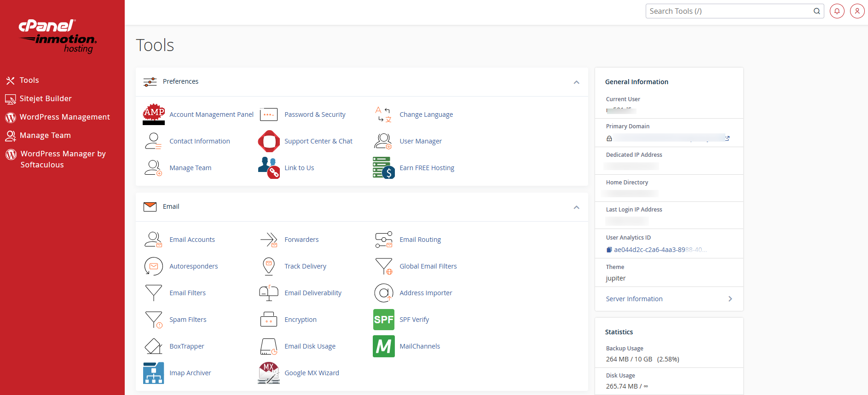The image size is (868, 395).
Task: Click the Earn FREE Hosting icon
Action: point(383,167)
